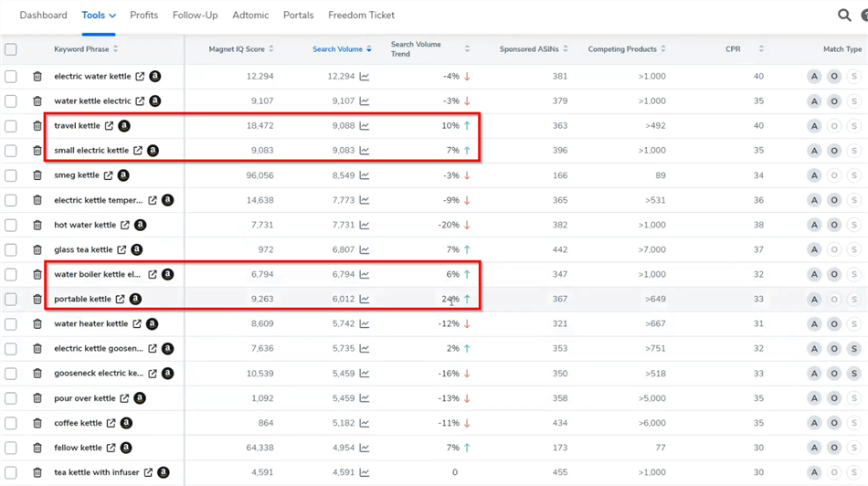Open the search magnifier in top bar

[x=844, y=16]
